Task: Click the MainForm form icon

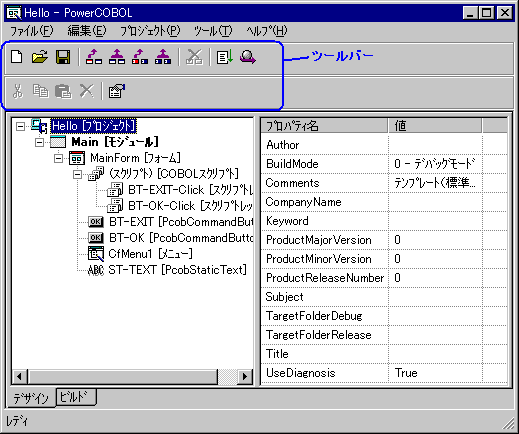Action: tap(77, 158)
